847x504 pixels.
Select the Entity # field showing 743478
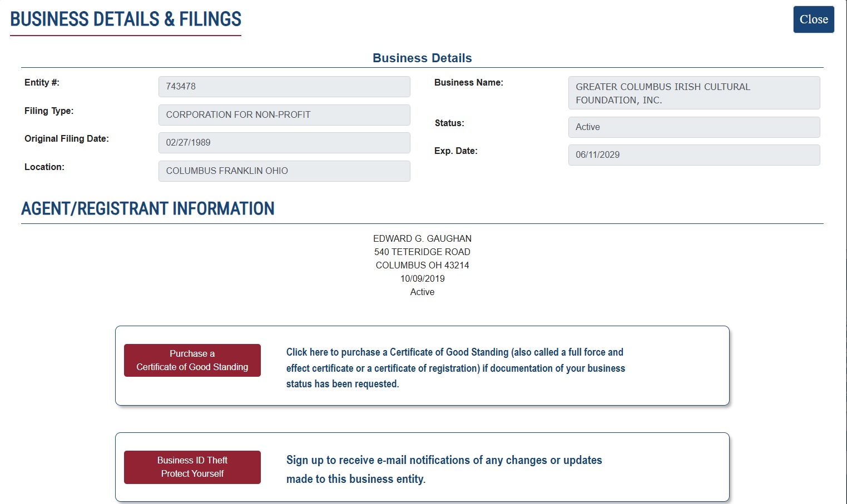point(284,87)
